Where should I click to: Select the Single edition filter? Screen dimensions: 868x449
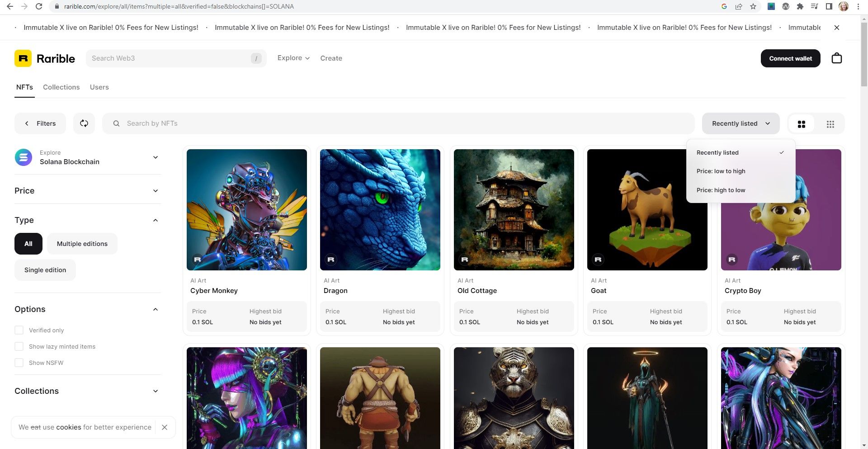(45, 269)
